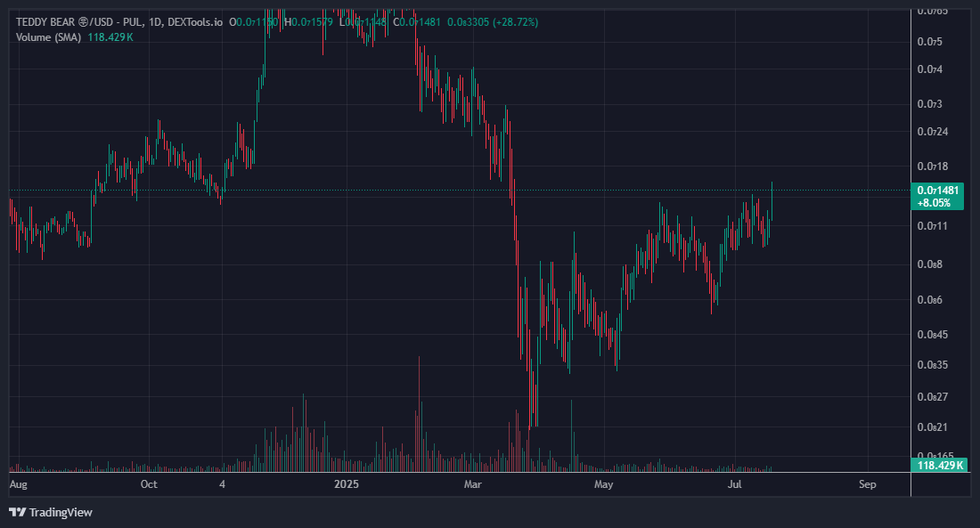Click the Oct label on time axis
980x528 pixels.
[x=149, y=484]
